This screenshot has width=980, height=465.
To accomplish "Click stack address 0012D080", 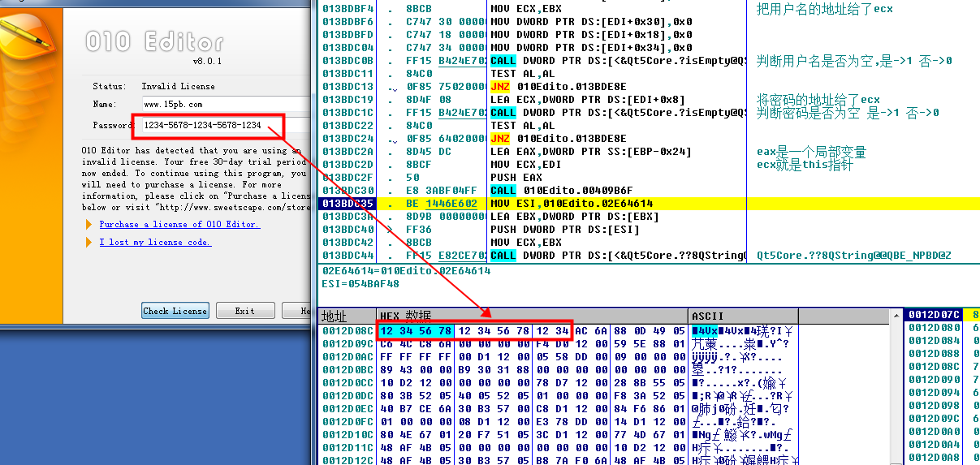I will click(x=934, y=327).
